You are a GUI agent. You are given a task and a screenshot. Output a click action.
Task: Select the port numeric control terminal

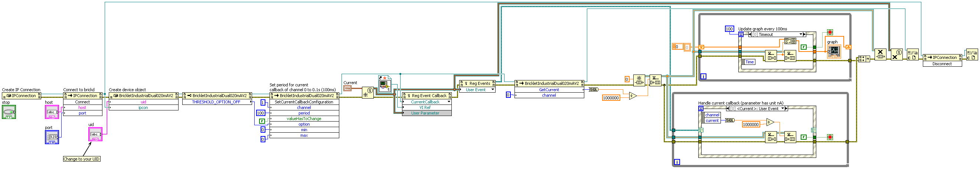click(x=52, y=137)
